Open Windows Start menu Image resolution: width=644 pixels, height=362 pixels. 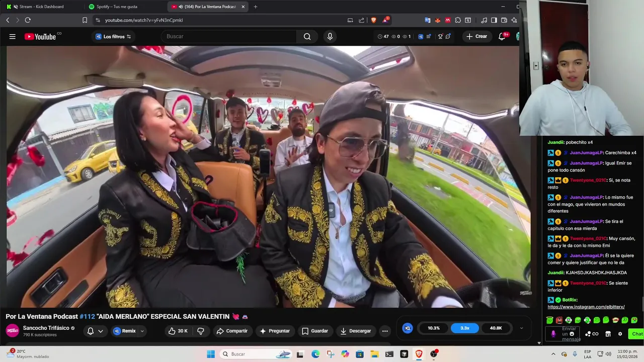tap(211, 354)
